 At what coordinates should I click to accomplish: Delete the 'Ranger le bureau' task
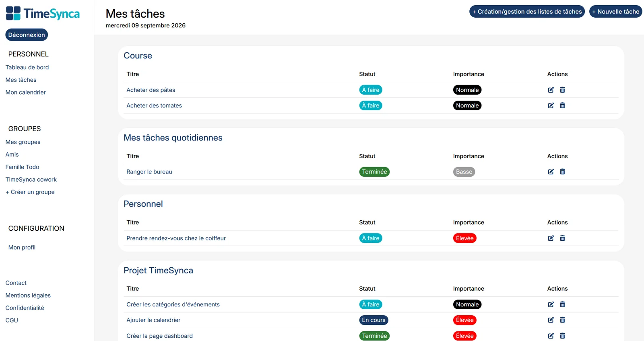pos(562,172)
